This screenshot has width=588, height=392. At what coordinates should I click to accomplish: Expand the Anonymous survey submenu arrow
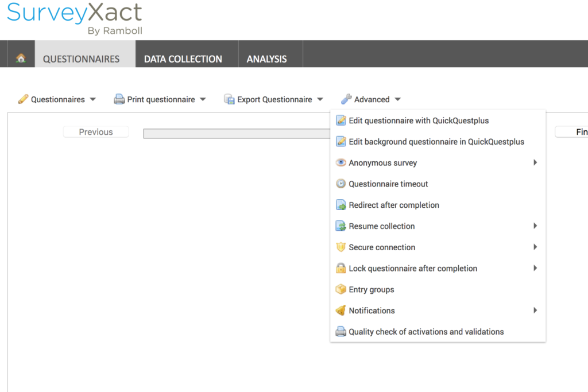tap(535, 162)
